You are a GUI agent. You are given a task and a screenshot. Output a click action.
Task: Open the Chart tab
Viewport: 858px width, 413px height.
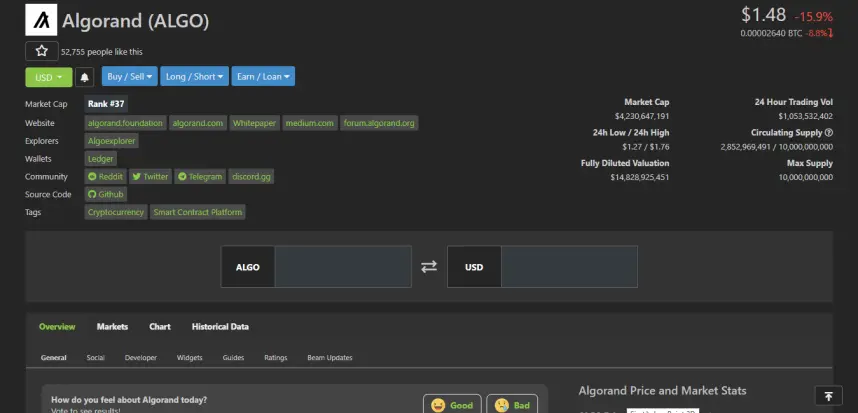[160, 327]
